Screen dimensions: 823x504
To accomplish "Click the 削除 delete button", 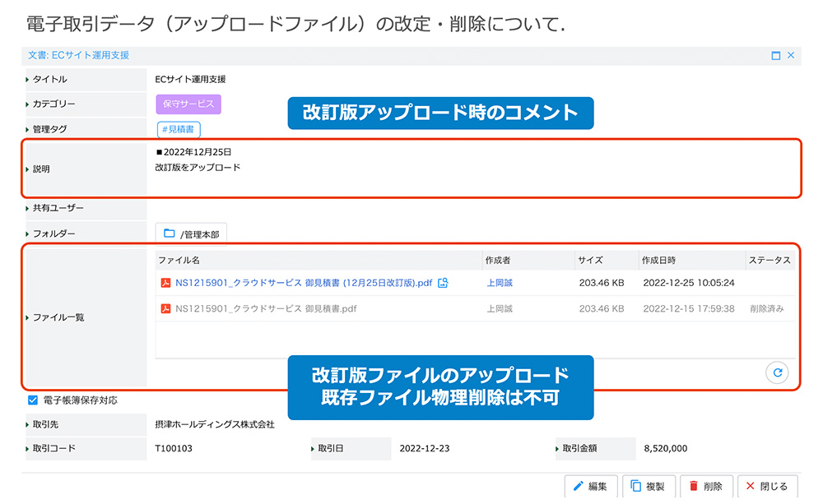I will tap(706, 486).
